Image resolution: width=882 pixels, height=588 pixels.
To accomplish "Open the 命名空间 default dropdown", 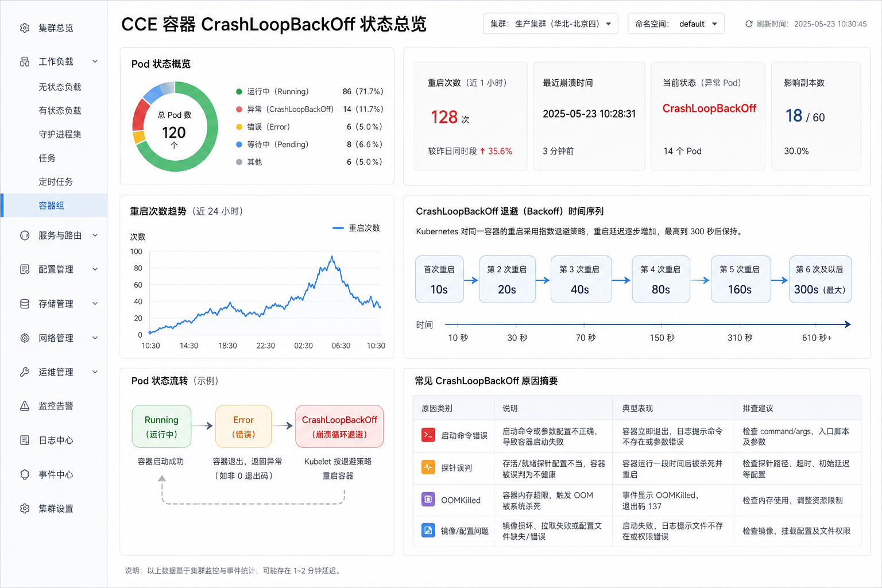I will 676,24.
